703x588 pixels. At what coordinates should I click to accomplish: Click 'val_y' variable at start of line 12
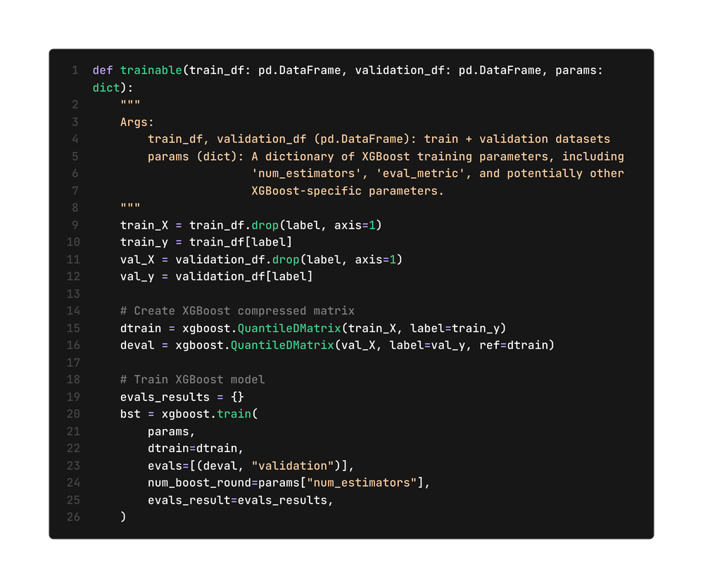(x=137, y=276)
